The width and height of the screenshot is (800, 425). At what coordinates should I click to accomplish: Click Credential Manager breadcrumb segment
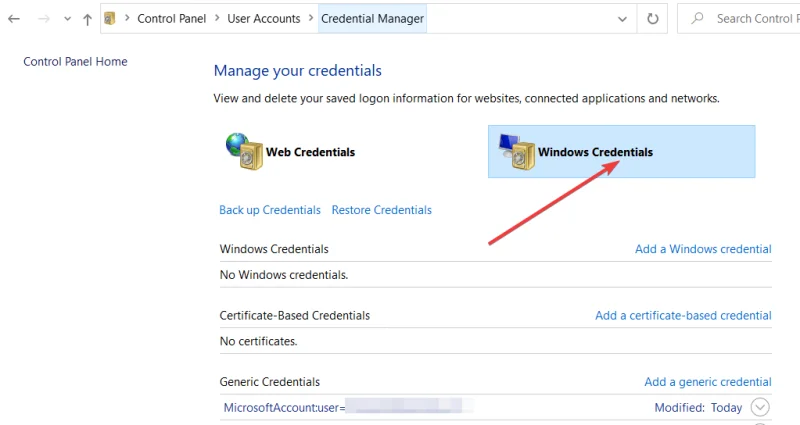(x=372, y=19)
